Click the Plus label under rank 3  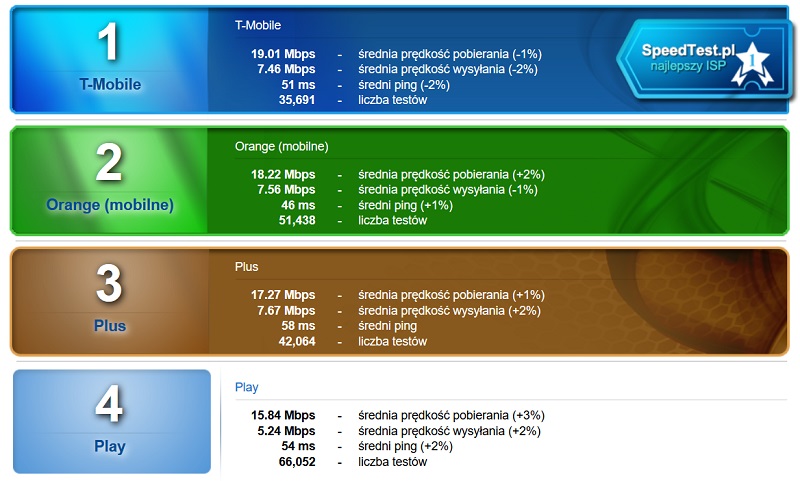pyautogui.click(x=110, y=326)
